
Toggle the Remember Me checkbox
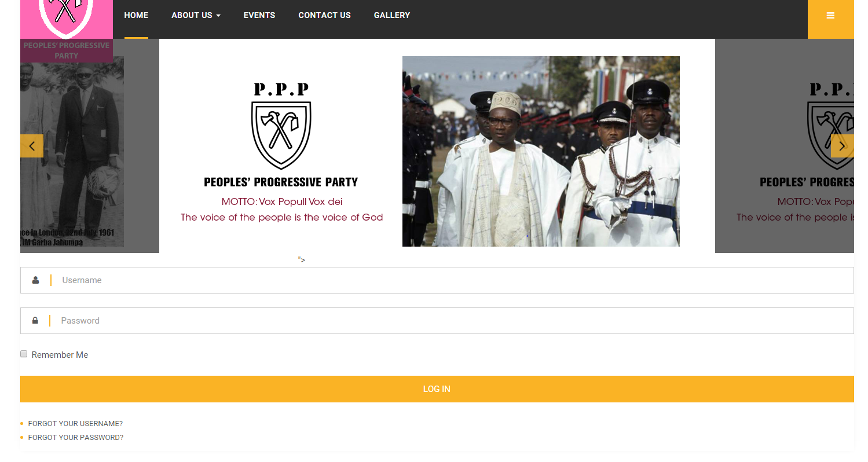coord(24,354)
